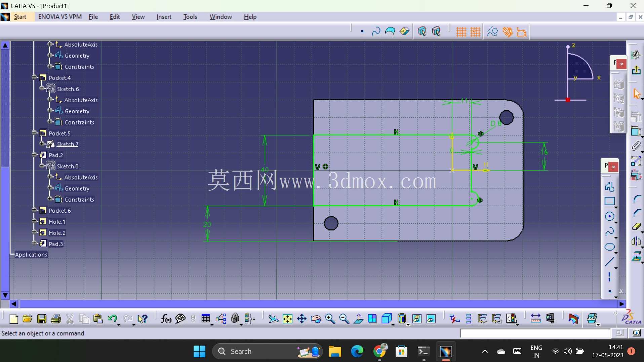Select the Profile sketch tool

click(x=609, y=186)
